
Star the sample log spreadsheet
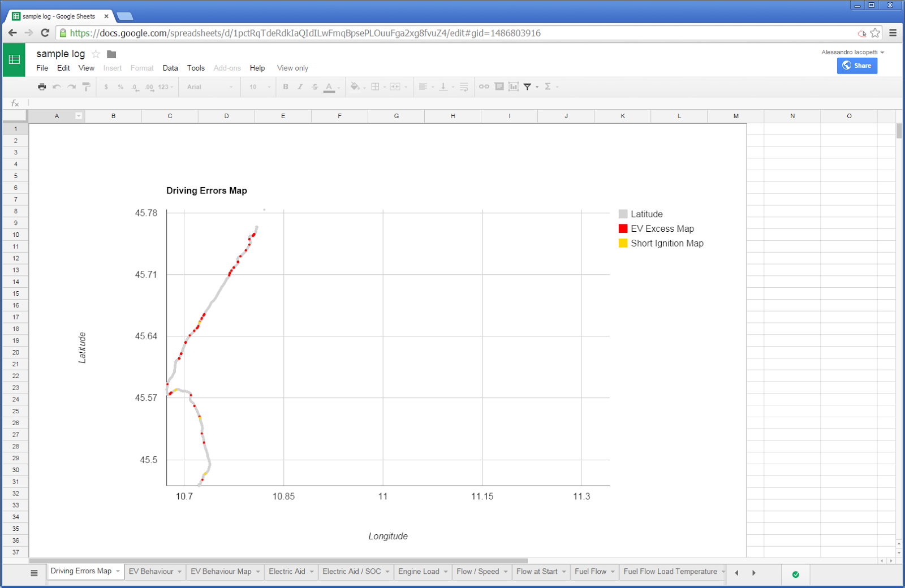point(96,54)
